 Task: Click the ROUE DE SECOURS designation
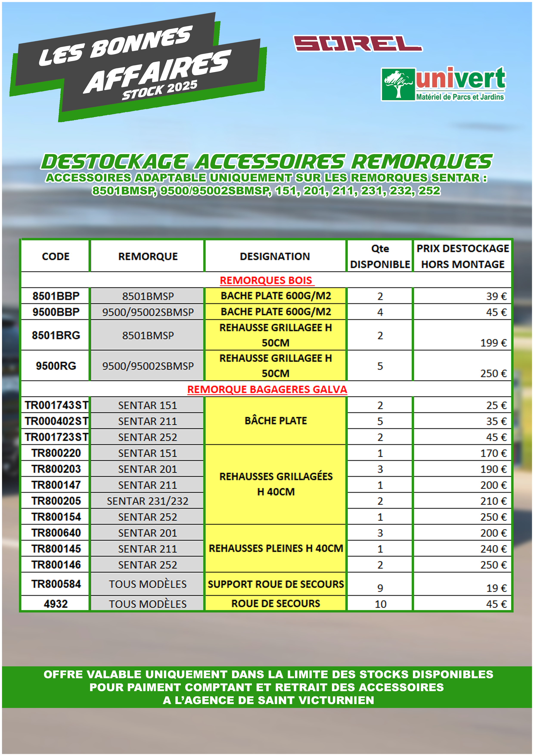(x=276, y=603)
